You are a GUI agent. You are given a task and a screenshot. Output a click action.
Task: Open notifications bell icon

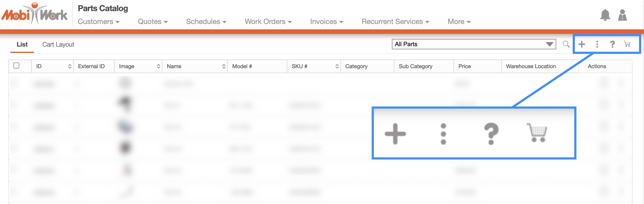(x=605, y=15)
